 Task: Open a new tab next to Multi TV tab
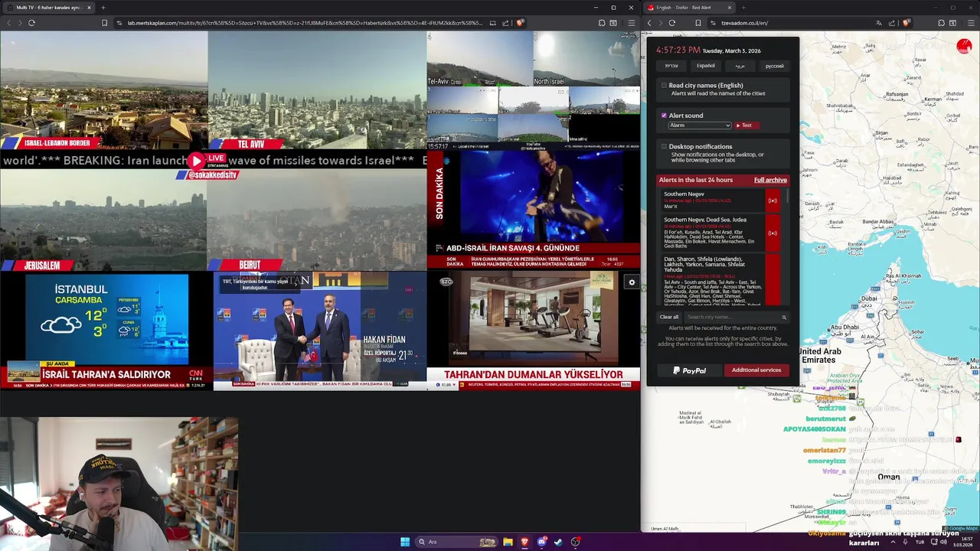point(103,8)
